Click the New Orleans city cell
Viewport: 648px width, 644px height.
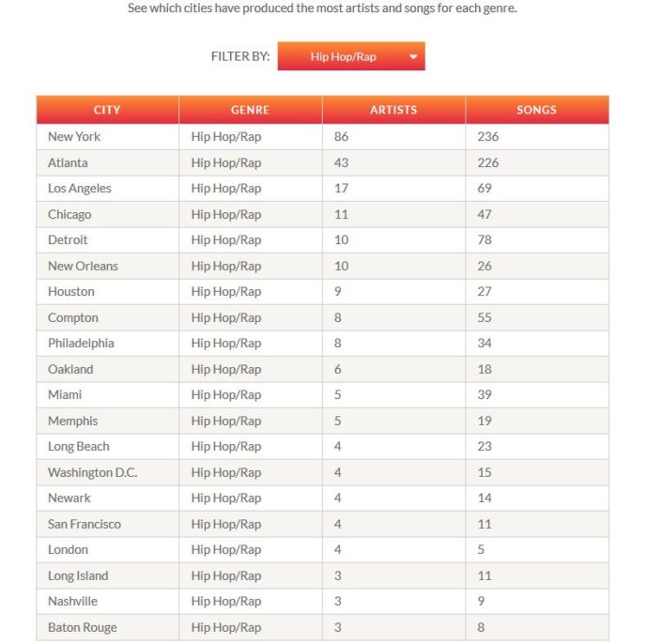[107, 266]
